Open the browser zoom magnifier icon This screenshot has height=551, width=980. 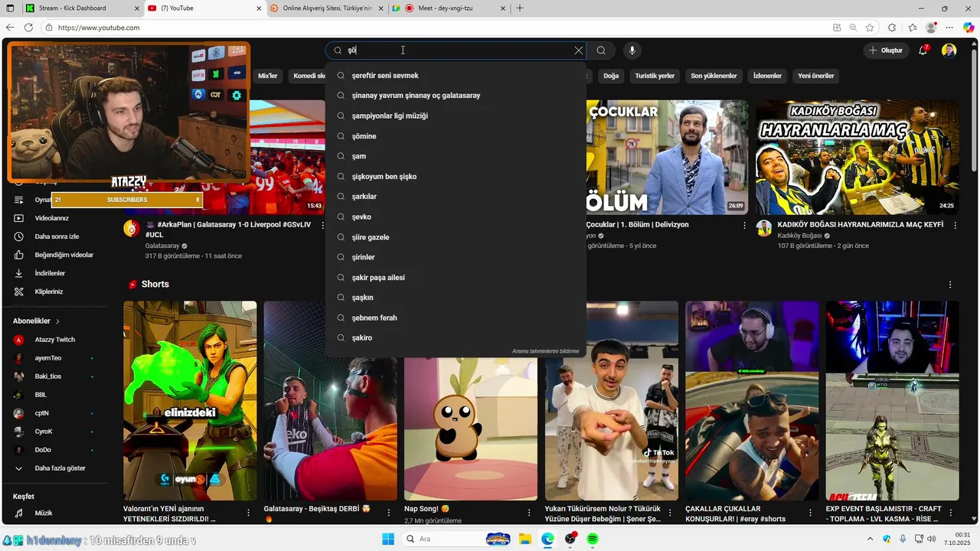pos(853,28)
